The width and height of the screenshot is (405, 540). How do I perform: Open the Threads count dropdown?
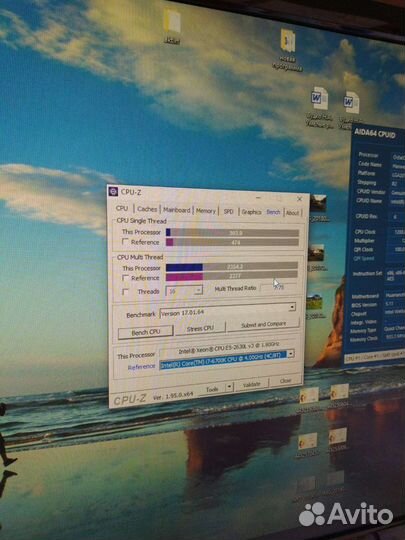click(184, 291)
